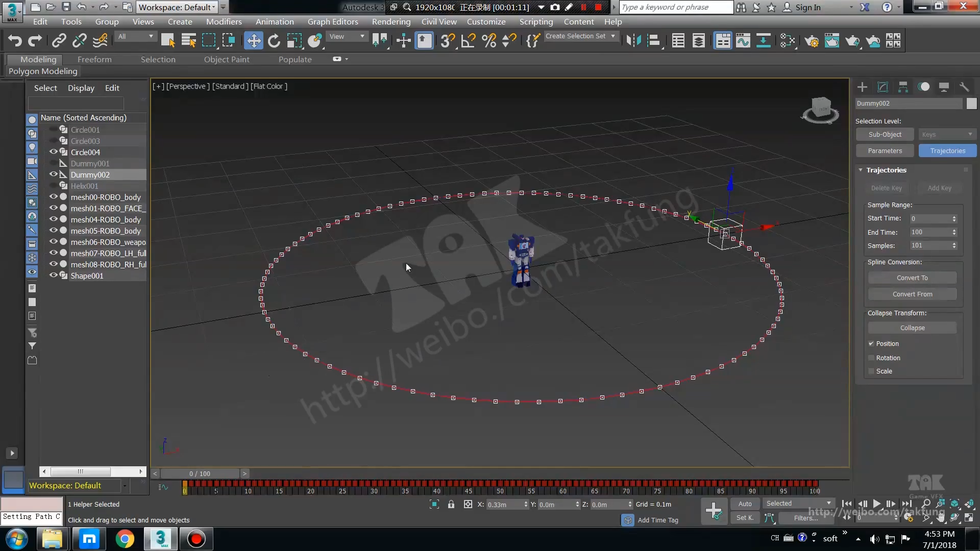Open the Graph Editors menu

click(332, 22)
